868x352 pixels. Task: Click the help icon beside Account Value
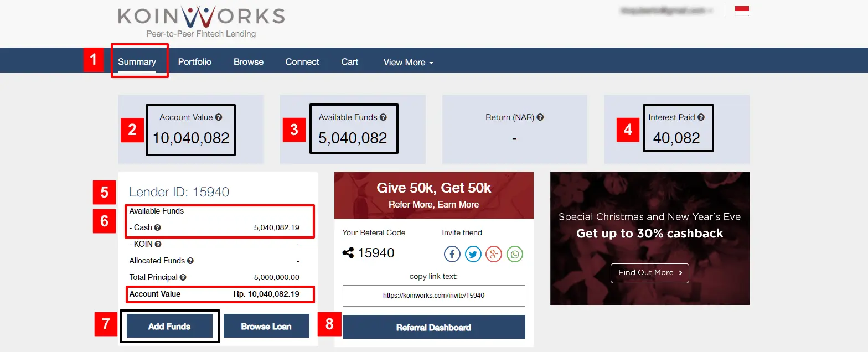click(x=219, y=117)
